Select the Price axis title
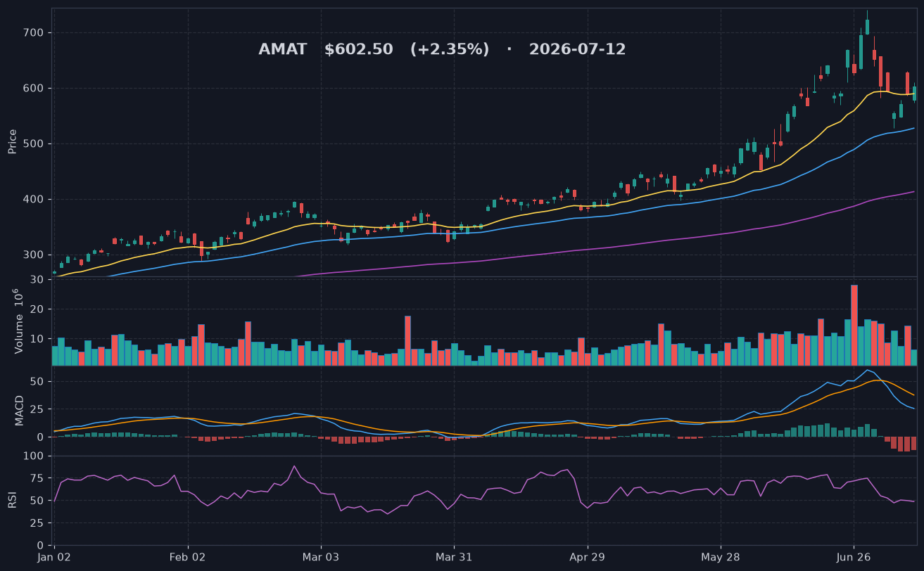The image size is (924, 571). [12, 141]
